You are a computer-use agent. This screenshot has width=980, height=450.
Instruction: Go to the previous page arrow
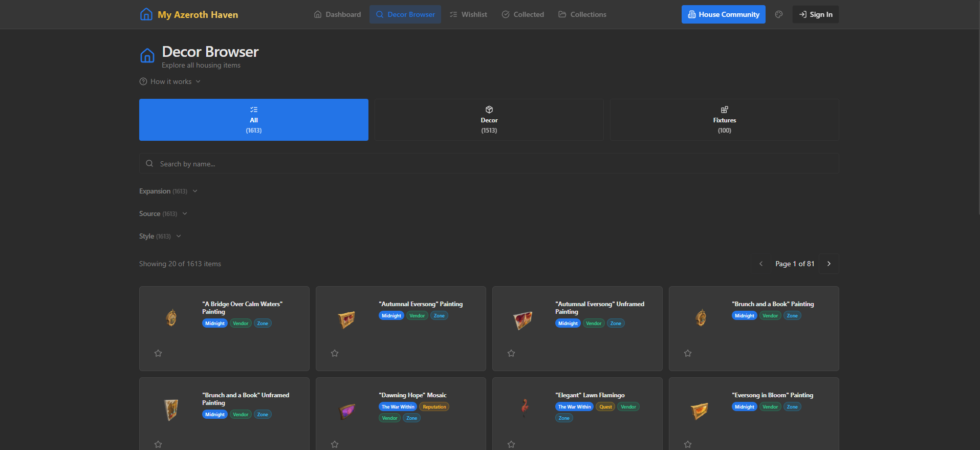[x=761, y=264]
